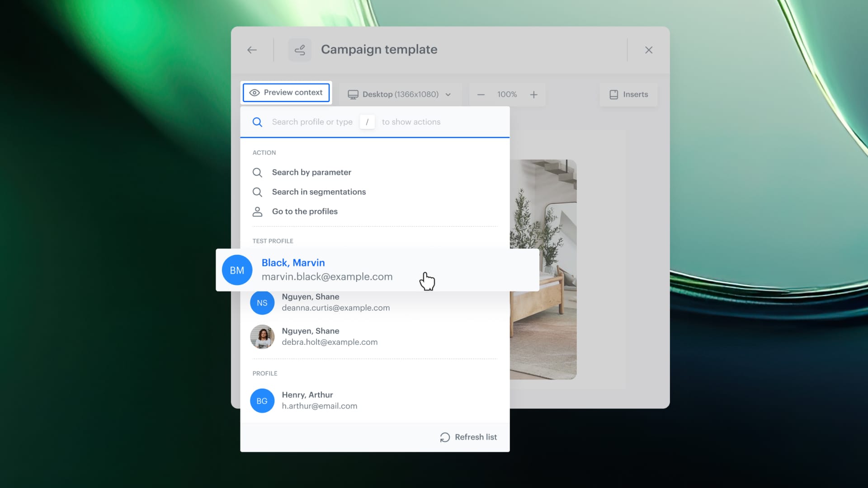Expand the device size chevron

448,94
